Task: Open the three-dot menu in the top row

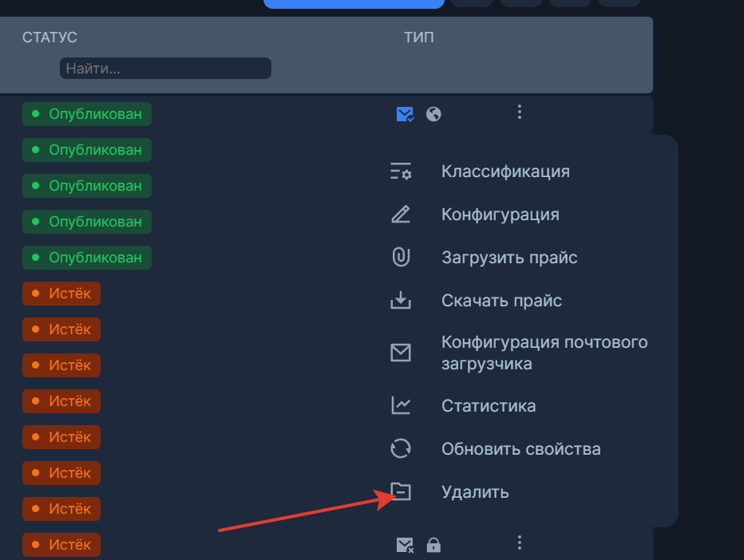Action: tap(520, 112)
